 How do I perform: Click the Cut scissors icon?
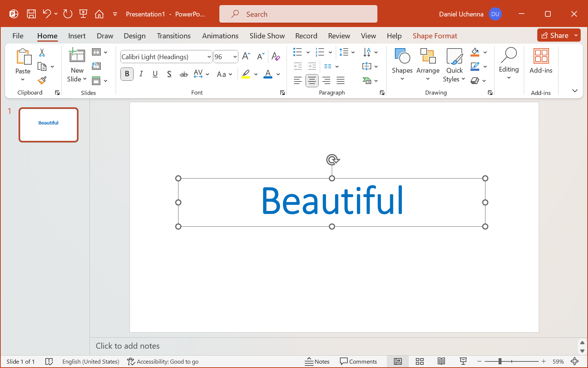[x=42, y=53]
